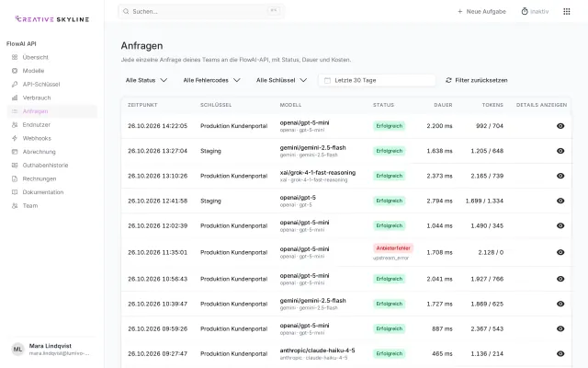588x368 pixels.
Task: Click the Dauer column header
Action: pyautogui.click(x=443, y=105)
